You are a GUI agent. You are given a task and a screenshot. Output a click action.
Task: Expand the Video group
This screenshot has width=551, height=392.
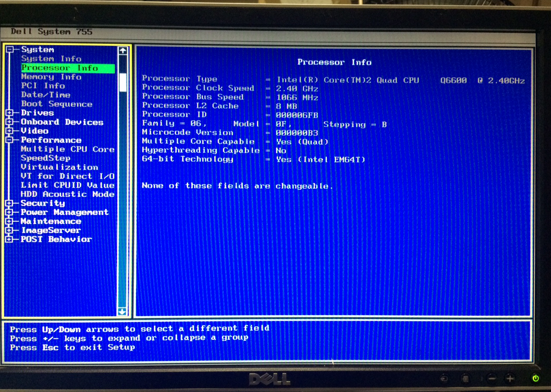[10, 131]
